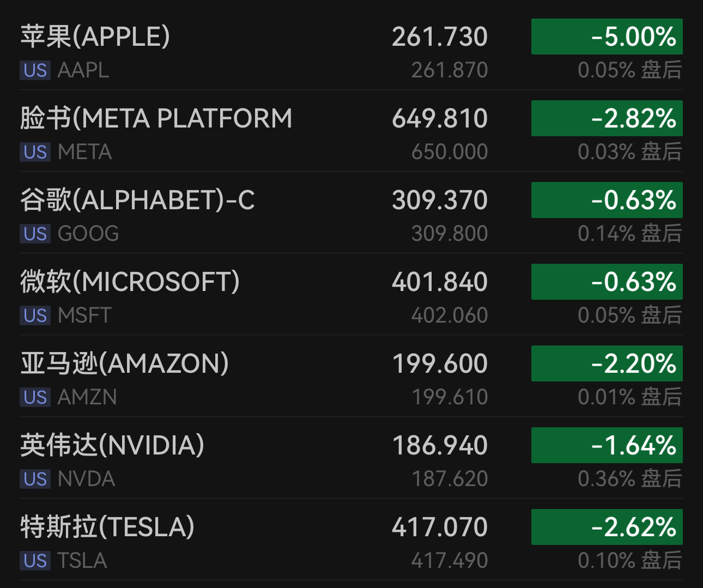Image resolution: width=703 pixels, height=588 pixels.
Task: Click Tesla's -2.62% change badge
Action: pos(607,528)
